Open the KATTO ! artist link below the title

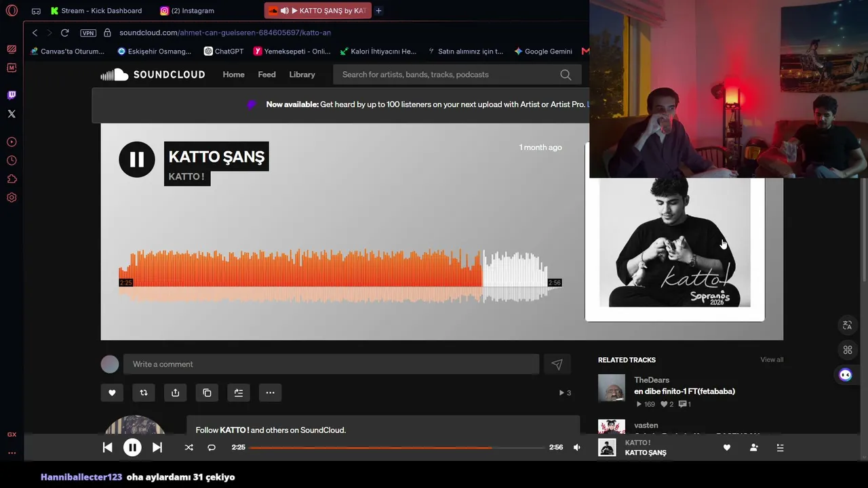186,177
